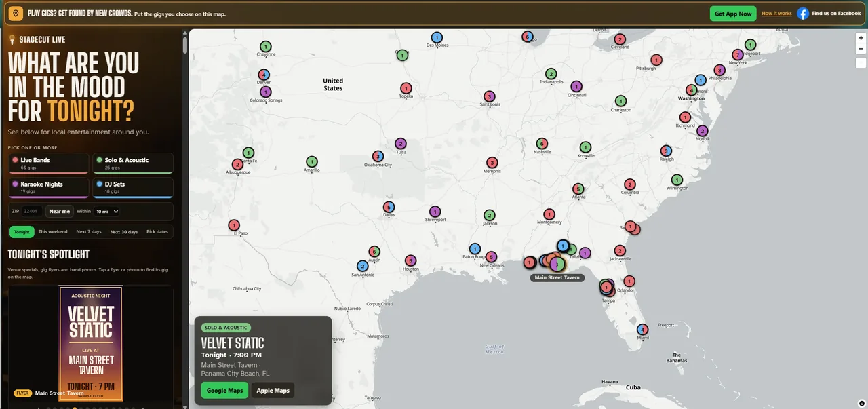Select the Raleigh marker showing 3
Image resolution: width=868 pixels, height=409 pixels.
click(x=666, y=151)
